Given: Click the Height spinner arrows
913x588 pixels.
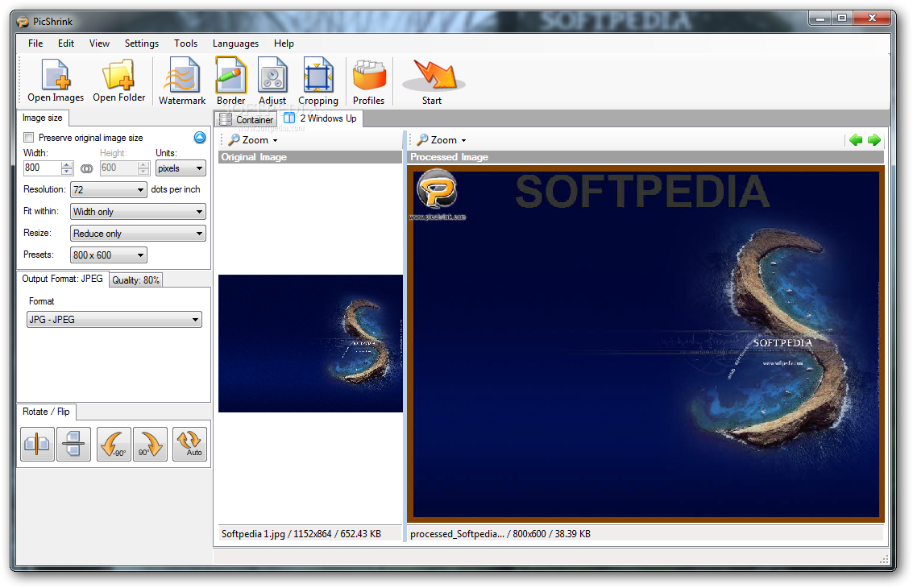Looking at the screenshot, I should [x=143, y=168].
